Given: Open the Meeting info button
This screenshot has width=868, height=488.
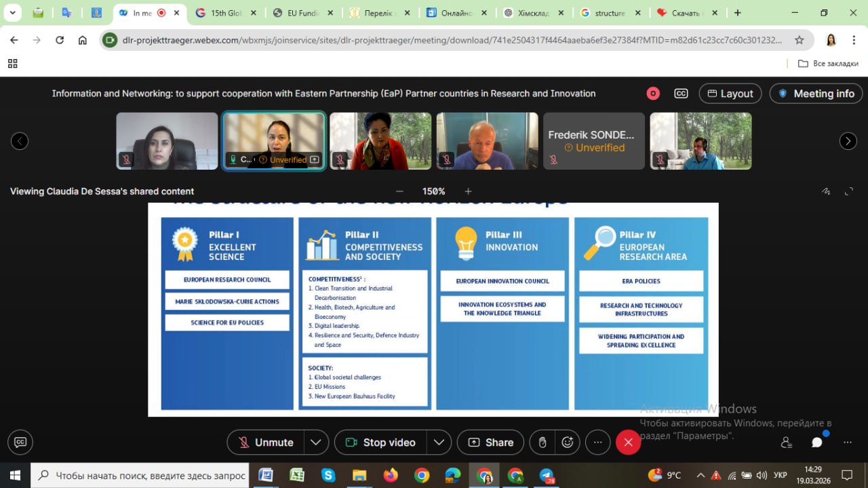Looking at the screenshot, I should click(816, 94).
